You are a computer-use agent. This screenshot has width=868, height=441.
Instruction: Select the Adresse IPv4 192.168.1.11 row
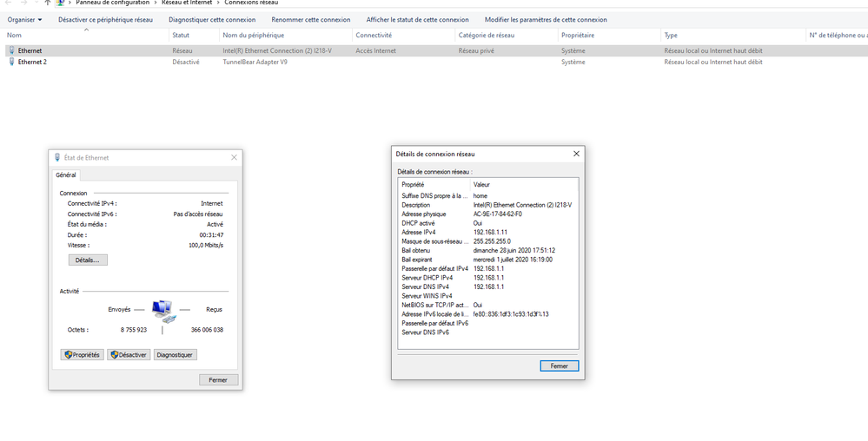pyautogui.click(x=487, y=233)
